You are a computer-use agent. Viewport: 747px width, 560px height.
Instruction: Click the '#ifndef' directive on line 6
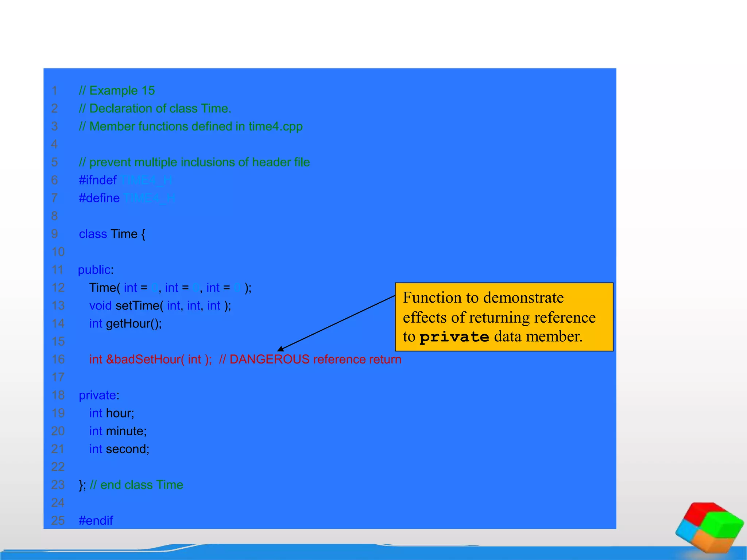coord(97,180)
